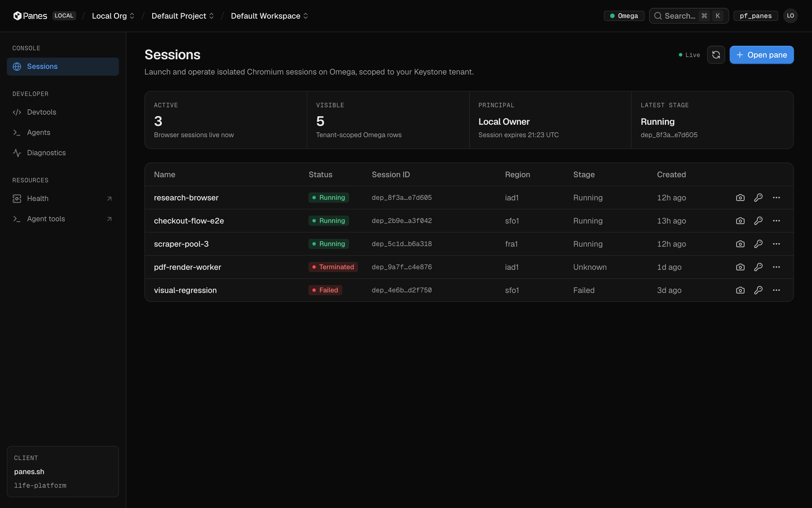Go to Agents in sidebar
The width and height of the screenshot is (812, 508).
coord(63,132)
